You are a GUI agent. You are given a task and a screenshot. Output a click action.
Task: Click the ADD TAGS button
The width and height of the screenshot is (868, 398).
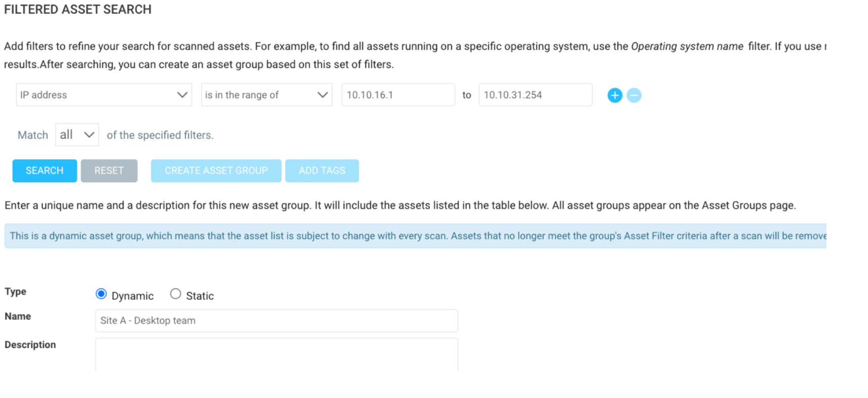tap(322, 171)
